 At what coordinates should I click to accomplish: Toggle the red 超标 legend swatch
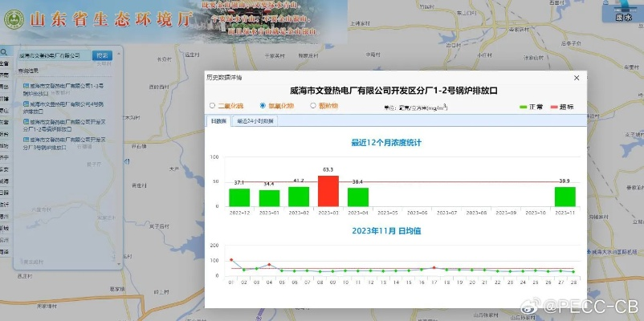(x=555, y=107)
